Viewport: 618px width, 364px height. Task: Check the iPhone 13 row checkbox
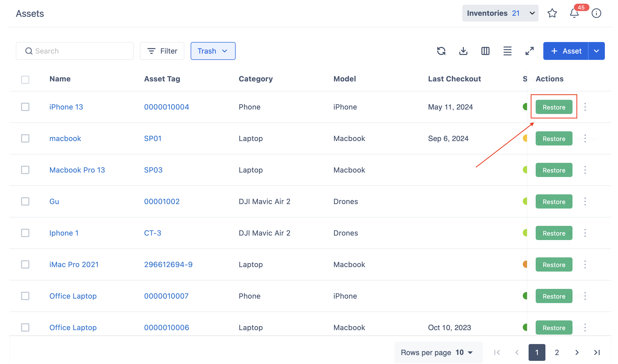(25, 107)
